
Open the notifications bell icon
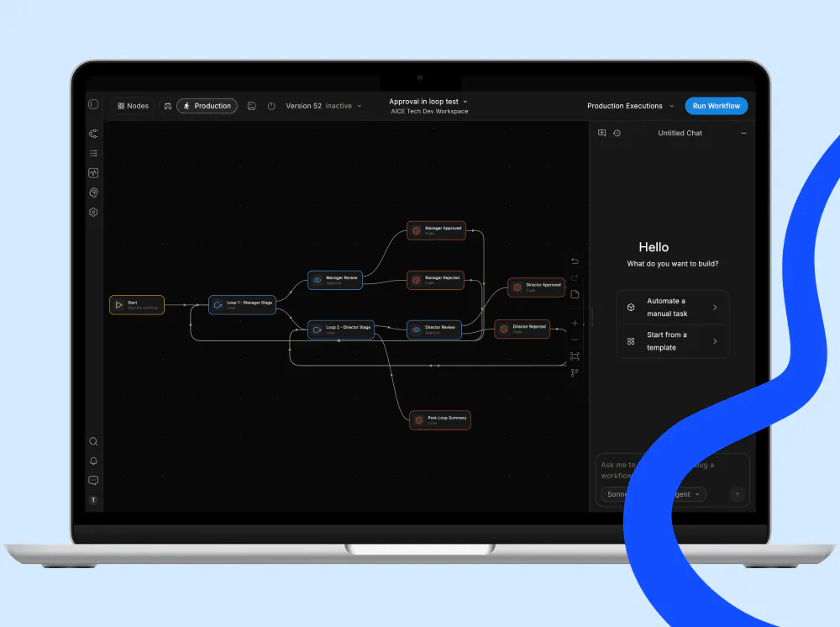(93, 461)
